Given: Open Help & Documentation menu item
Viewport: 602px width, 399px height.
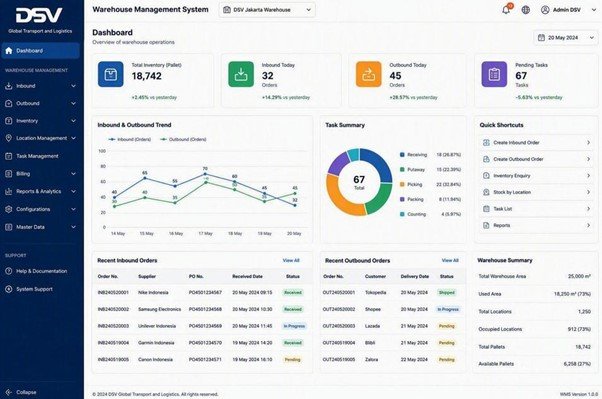Looking at the screenshot, I should point(40,271).
